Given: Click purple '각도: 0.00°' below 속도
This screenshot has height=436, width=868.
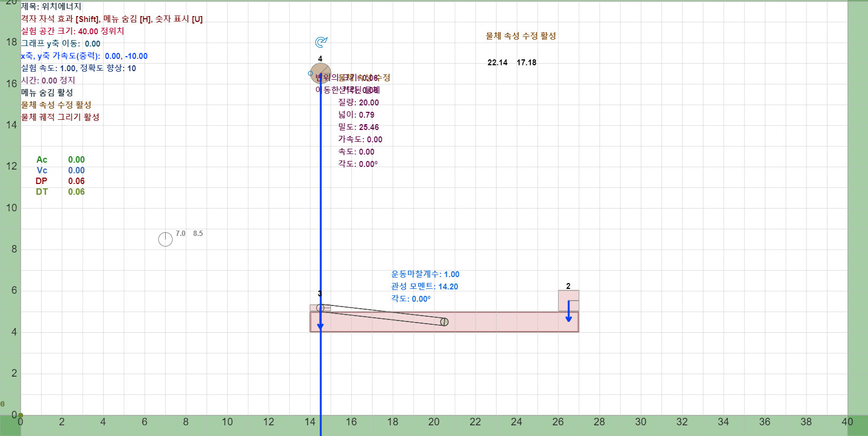Looking at the screenshot, I should click(358, 164).
